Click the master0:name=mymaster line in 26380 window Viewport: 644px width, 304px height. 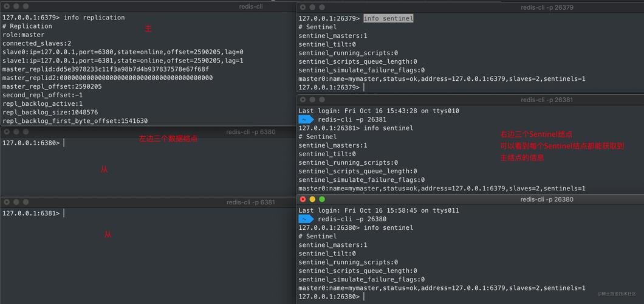442,288
